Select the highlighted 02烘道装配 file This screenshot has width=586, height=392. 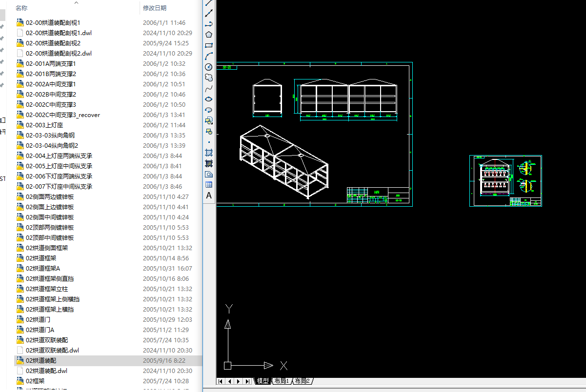click(107, 360)
